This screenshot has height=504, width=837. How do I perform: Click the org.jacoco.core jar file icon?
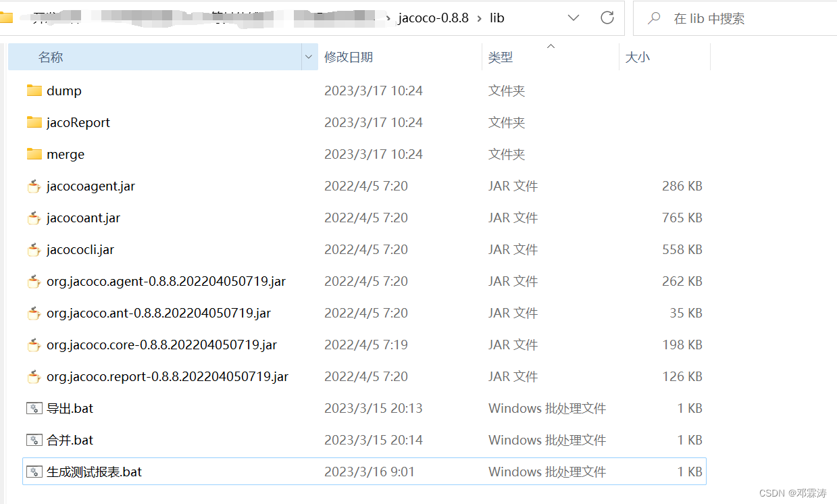point(34,345)
